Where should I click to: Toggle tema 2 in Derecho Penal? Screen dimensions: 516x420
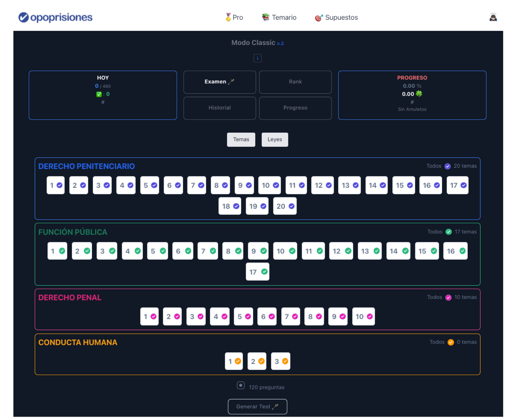(172, 316)
